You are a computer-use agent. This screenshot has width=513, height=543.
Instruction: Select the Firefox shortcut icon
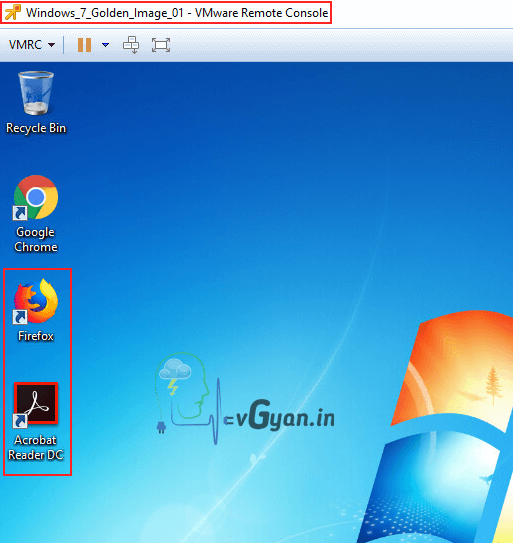(x=36, y=301)
